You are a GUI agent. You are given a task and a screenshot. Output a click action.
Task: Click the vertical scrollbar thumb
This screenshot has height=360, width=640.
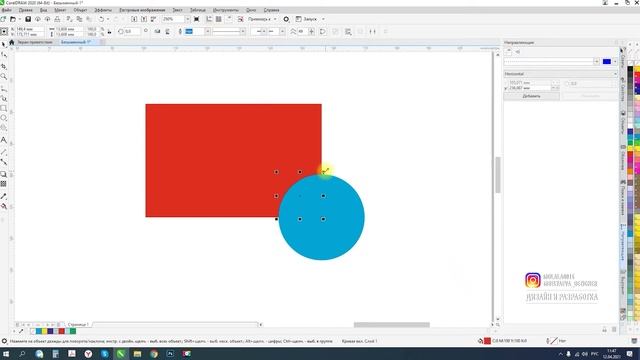498,175
